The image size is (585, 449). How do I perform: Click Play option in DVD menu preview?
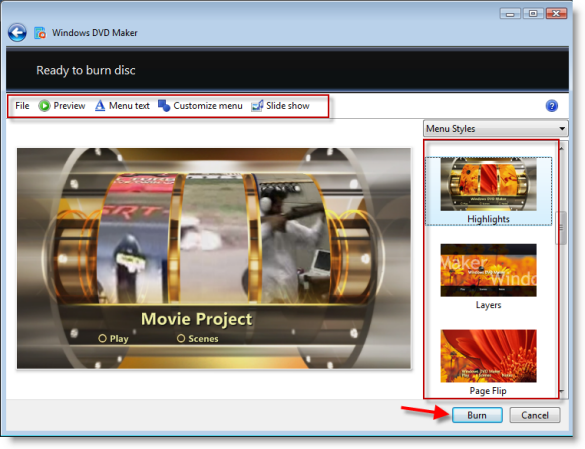[113, 339]
